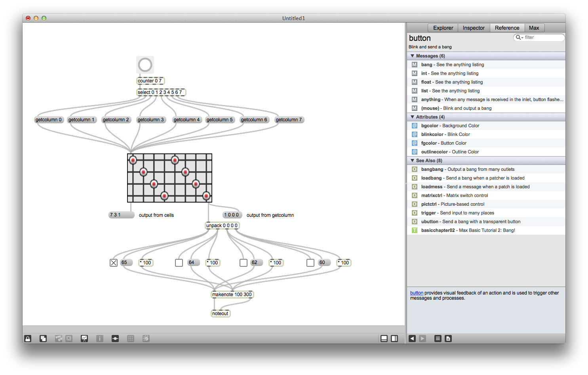Click the filter search field

point(539,37)
